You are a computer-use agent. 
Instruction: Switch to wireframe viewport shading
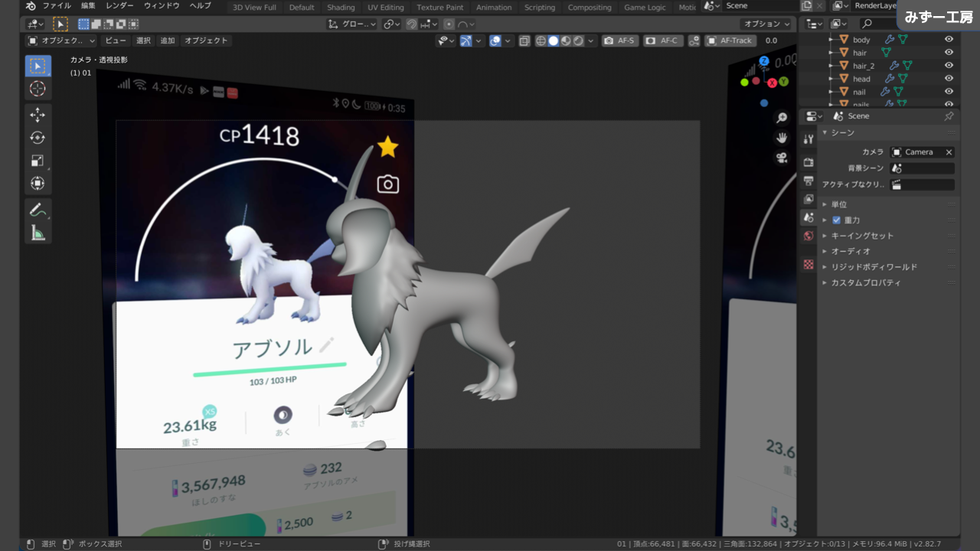coord(541,41)
